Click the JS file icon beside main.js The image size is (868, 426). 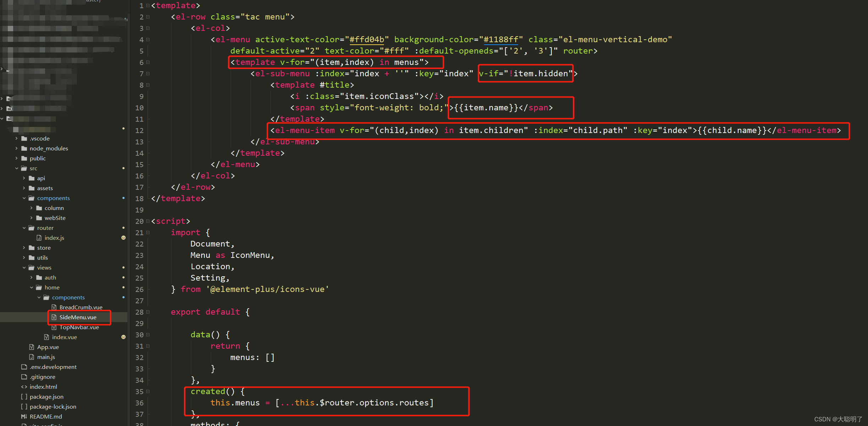pos(32,357)
